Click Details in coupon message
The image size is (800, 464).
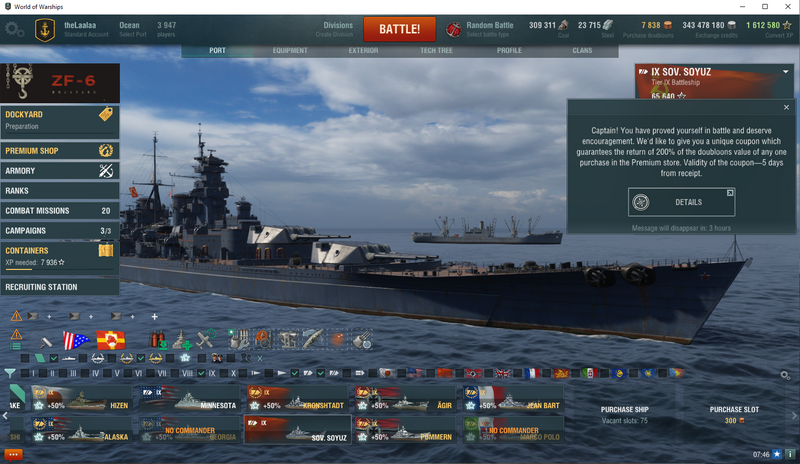pyautogui.click(x=682, y=202)
